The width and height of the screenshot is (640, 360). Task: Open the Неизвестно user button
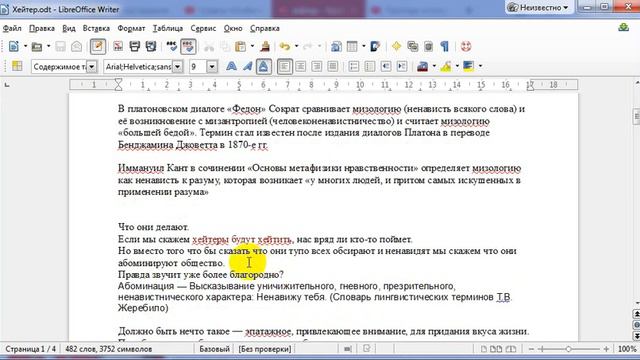point(539,7)
